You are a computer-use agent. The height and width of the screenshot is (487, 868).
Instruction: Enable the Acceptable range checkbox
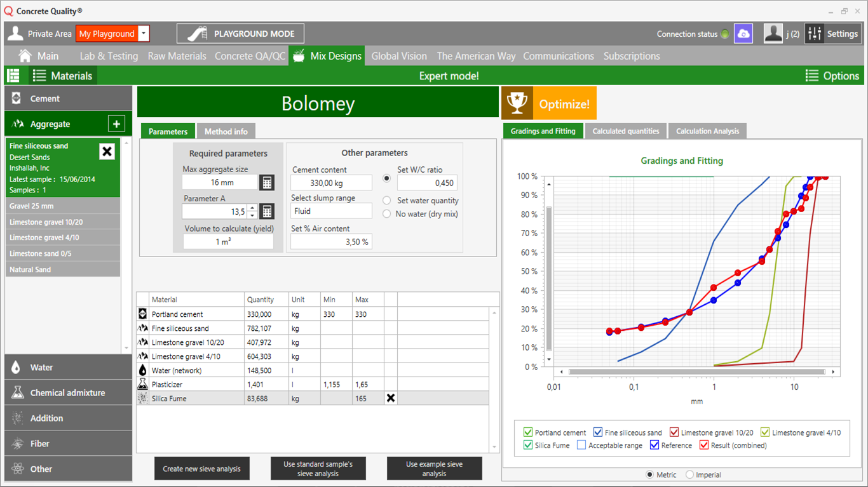(x=581, y=445)
